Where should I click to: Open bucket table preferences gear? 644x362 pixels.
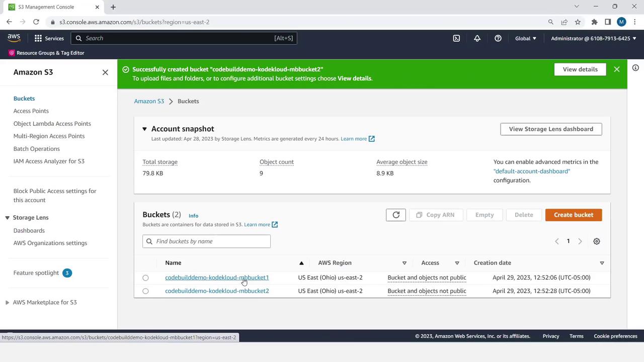tap(597, 241)
